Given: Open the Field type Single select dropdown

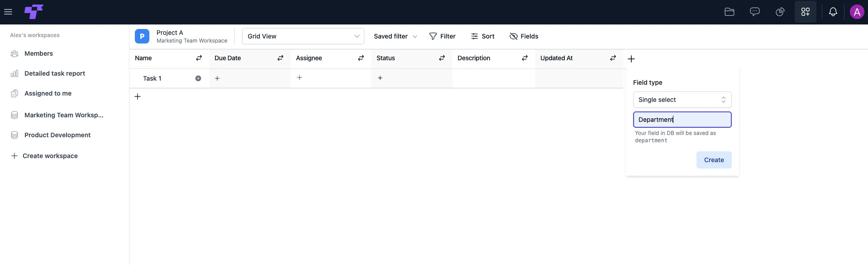Looking at the screenshot, I should pyautogui.click(x=682, y=100).
